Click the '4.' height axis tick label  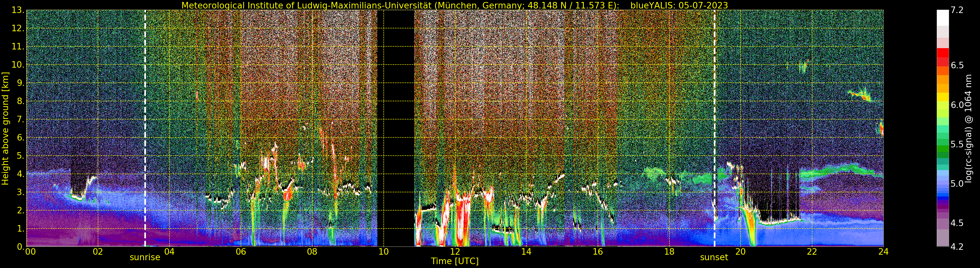coord(20,174)
